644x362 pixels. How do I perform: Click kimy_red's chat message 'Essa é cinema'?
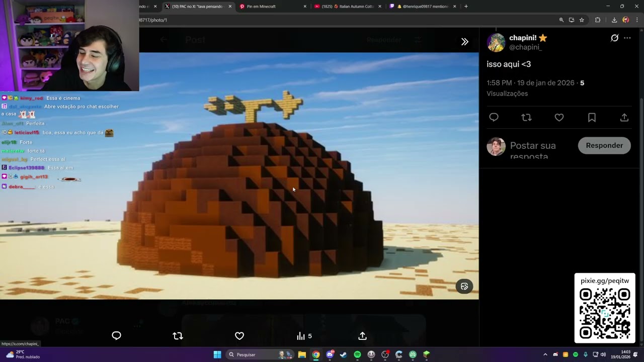pyautogui.click(x=63, y=98)
